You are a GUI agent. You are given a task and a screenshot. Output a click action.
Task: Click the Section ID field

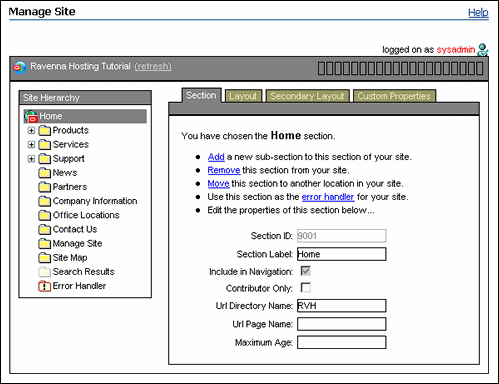point(342,236)
